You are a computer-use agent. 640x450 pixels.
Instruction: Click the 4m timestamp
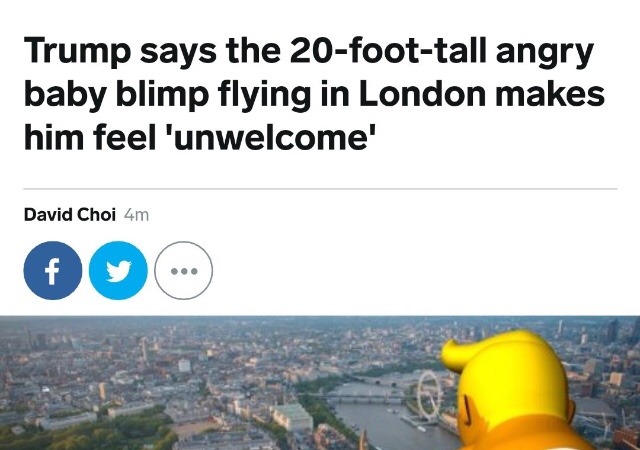136,215
